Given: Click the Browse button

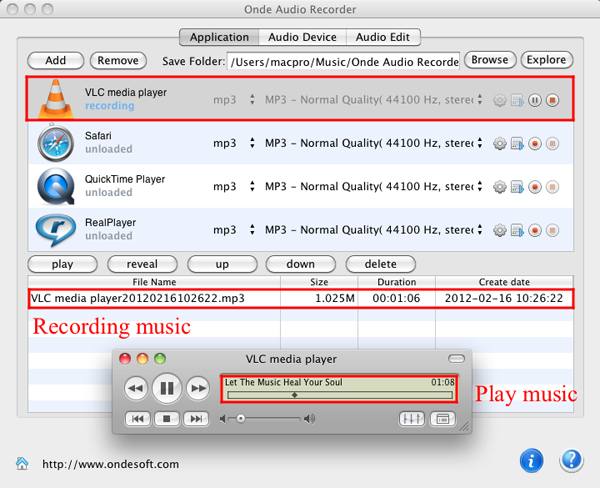Looking at the screenshot, I should [x=489, y=60].
